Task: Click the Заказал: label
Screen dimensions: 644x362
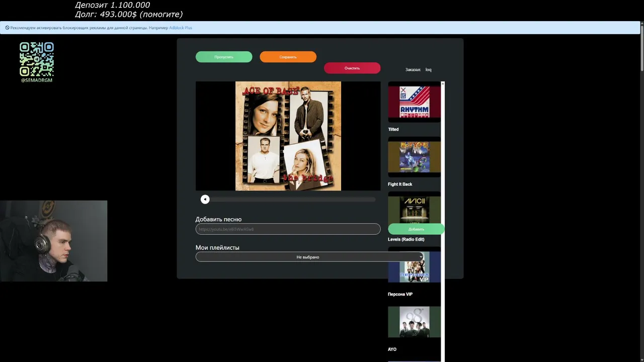Action: pyautogui.click(x=413, y=70)
